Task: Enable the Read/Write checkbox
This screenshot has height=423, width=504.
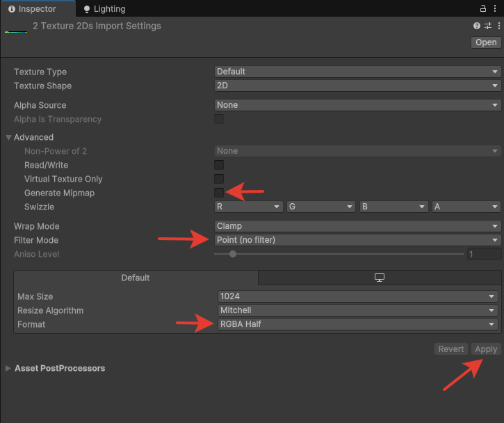Action: (x=219, y=165)
